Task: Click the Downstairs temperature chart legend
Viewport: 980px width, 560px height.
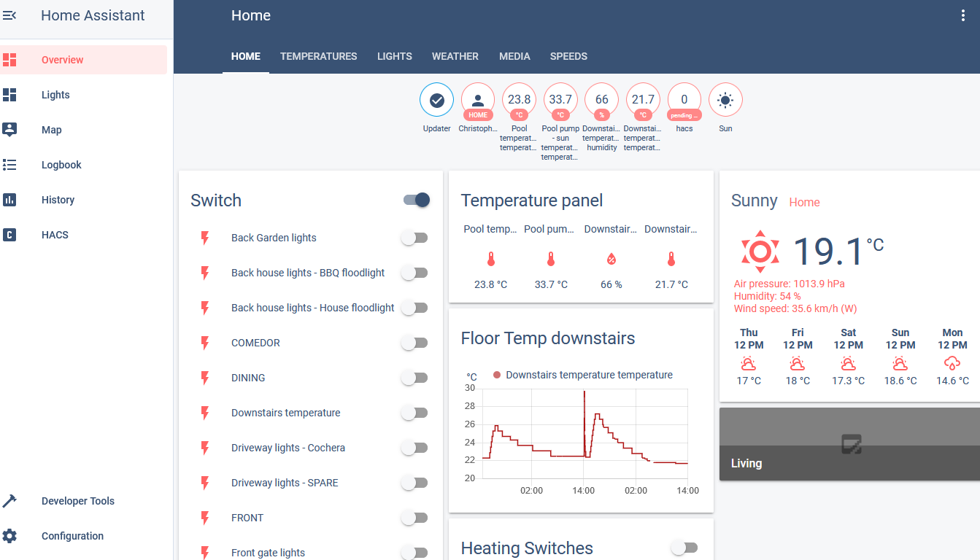Action: click(x=582, y=375)
